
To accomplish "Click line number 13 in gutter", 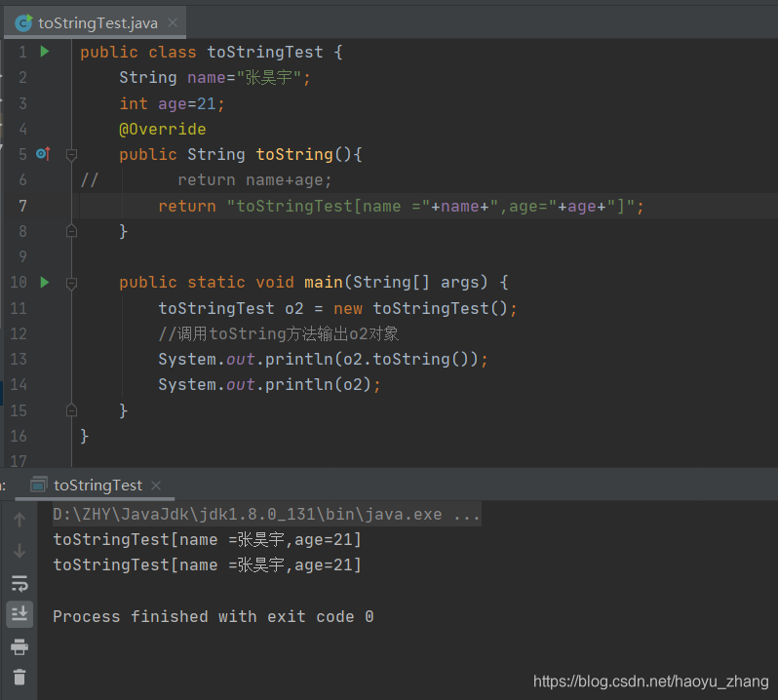I will 19,359.
